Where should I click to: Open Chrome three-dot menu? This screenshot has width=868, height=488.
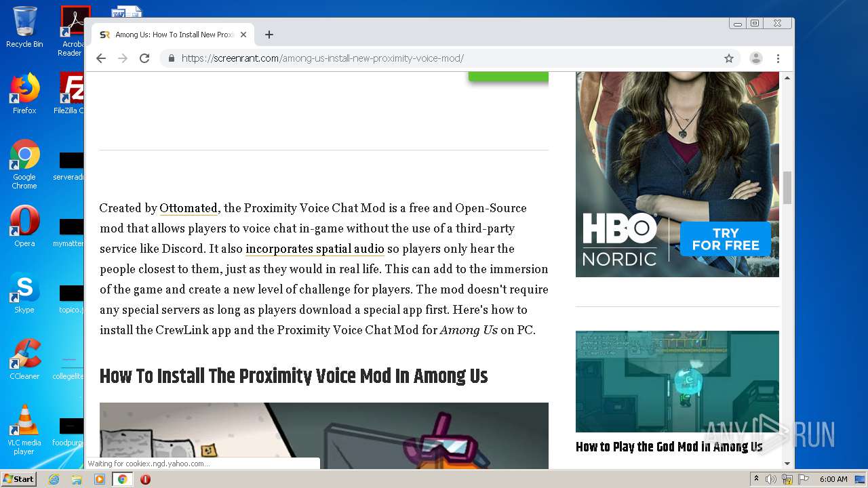(x=778, y=58)
